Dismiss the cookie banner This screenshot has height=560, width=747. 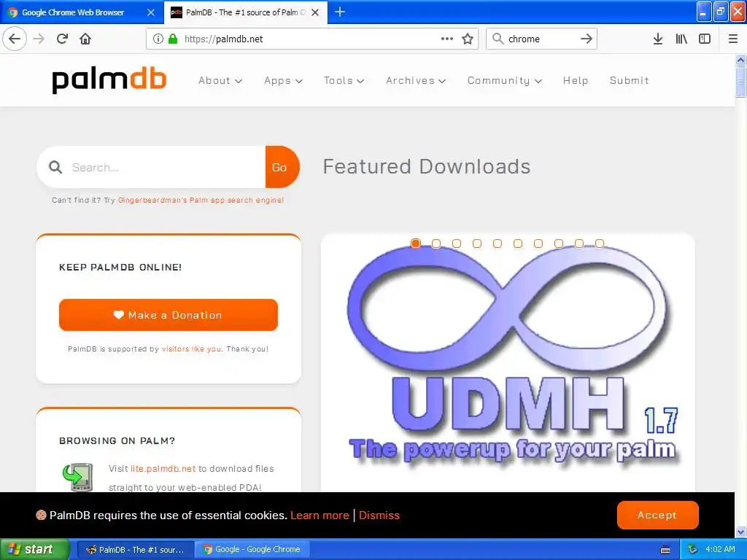point(379,516)
